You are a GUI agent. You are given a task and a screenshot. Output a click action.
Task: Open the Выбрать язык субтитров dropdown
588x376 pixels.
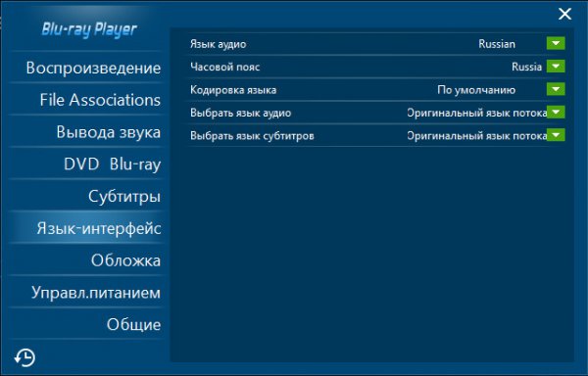coord(556,135)
